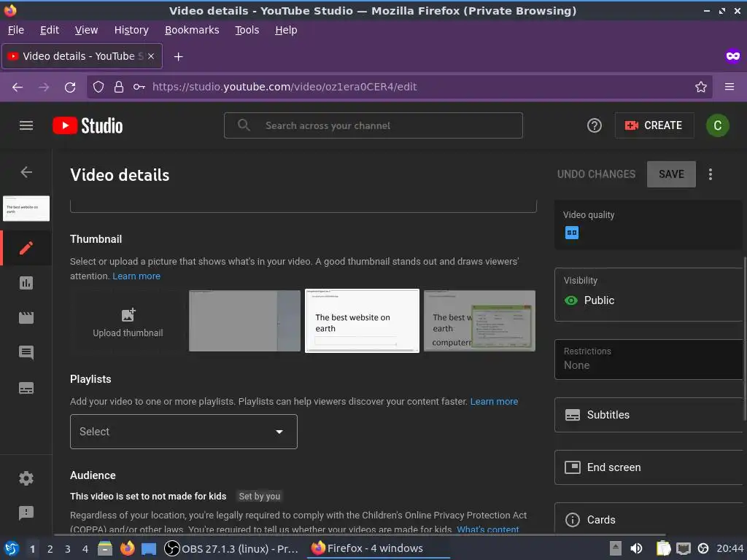747x560 pixels.
Task: Reload the page in Firefox
Action: coord(70,87)
